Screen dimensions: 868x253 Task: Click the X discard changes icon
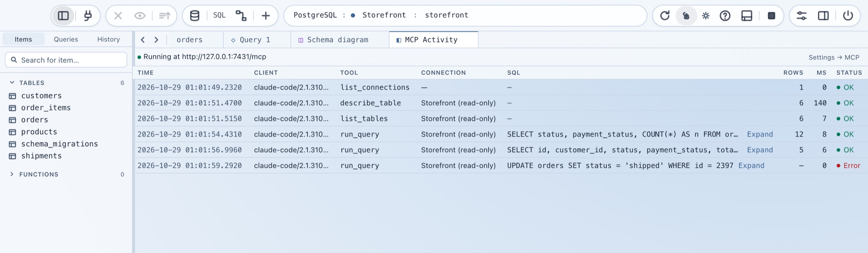(x=118, y=15)
